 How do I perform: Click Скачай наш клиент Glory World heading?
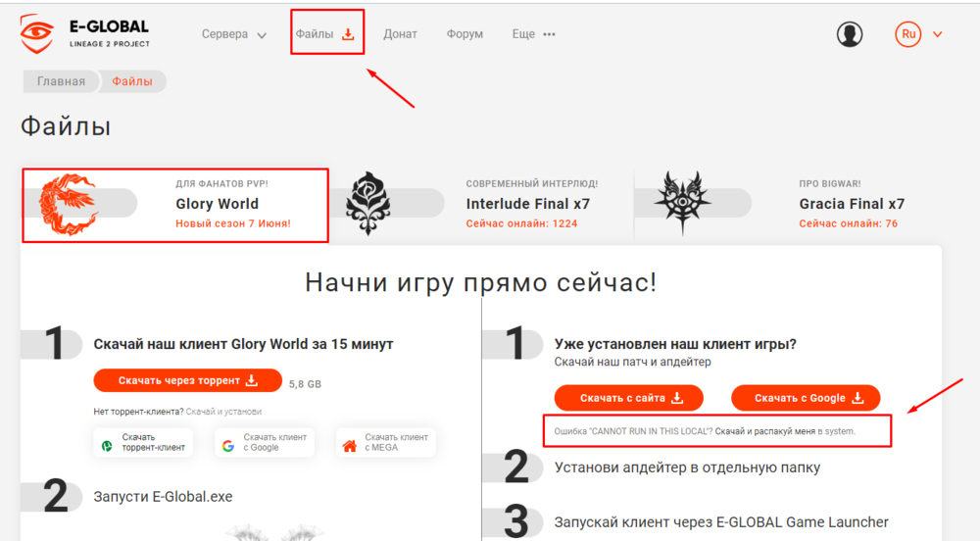click(x=244, y=344)
